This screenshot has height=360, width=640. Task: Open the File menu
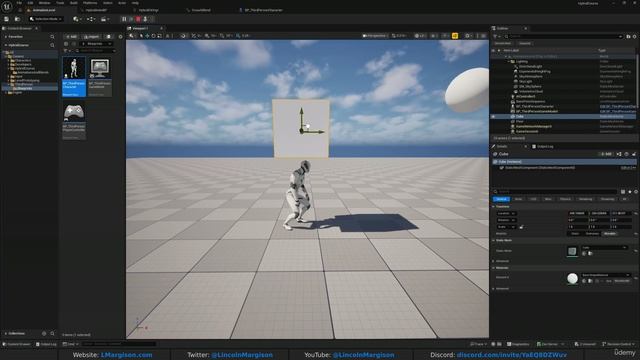(x=19, y=3)
